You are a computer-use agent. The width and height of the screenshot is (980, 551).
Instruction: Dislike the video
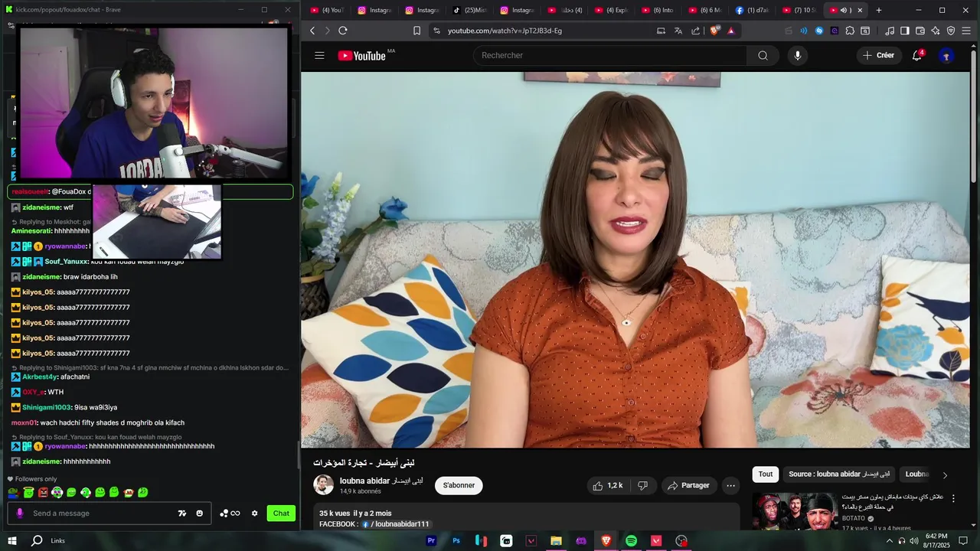(x=643, y=485)
